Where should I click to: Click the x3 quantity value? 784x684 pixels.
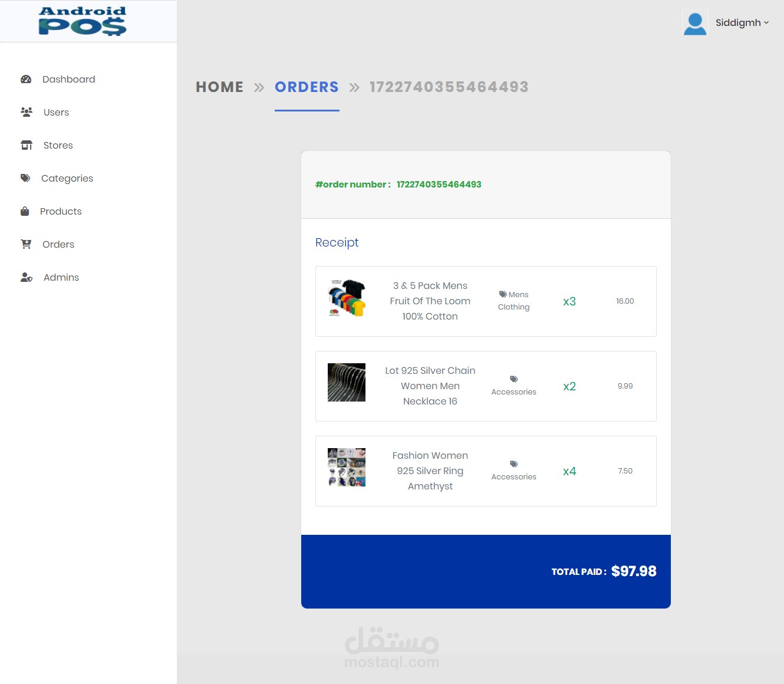(569, 301)
